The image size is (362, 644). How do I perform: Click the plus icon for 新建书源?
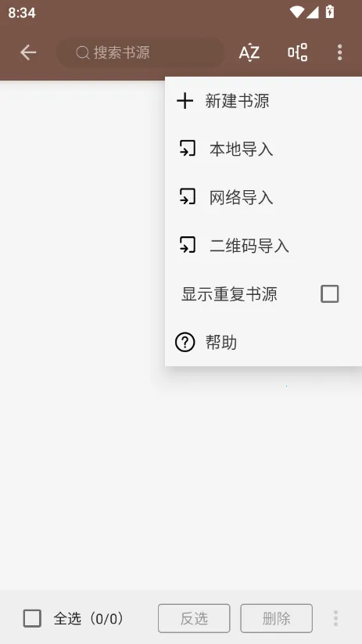(185, 101)
